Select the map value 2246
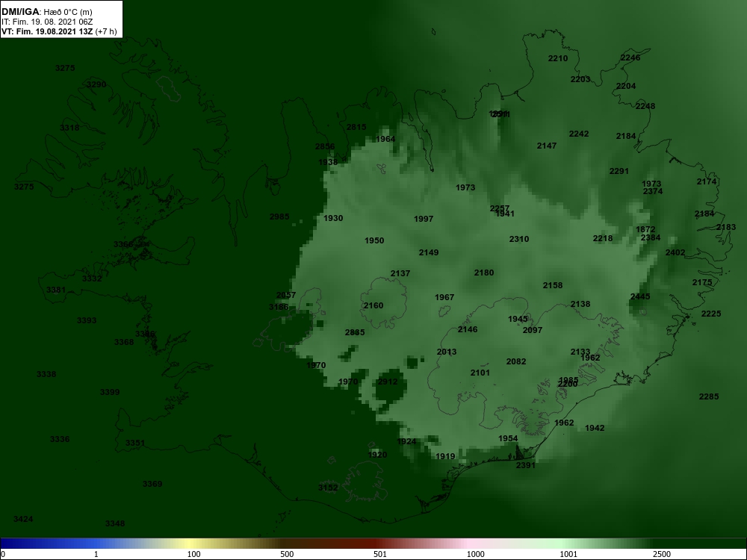This screenshot has width=747, height=560. pyautogui.click(x=630, y=57)
